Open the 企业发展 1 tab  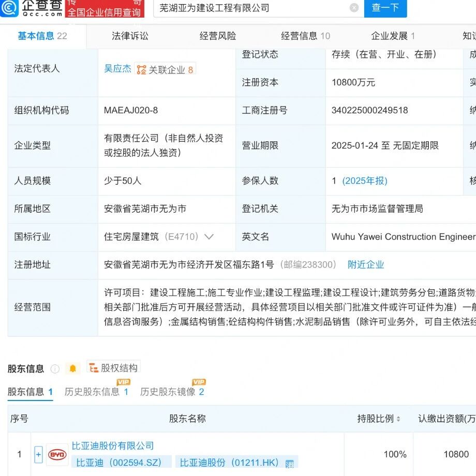393,36
